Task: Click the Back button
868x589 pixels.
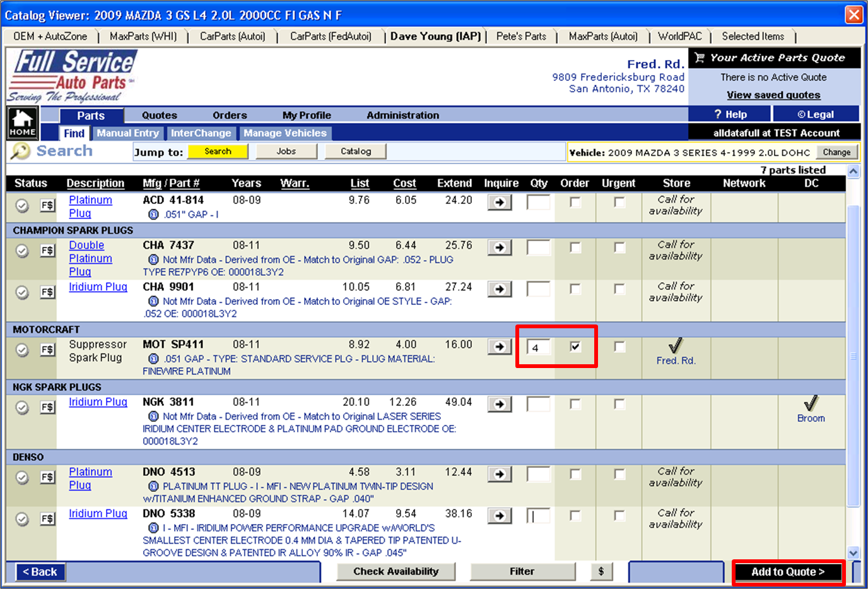Action: point(40,572)
